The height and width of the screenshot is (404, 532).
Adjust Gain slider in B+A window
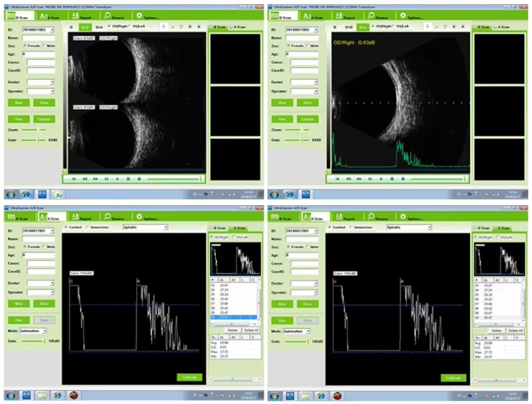click(297, 140)
